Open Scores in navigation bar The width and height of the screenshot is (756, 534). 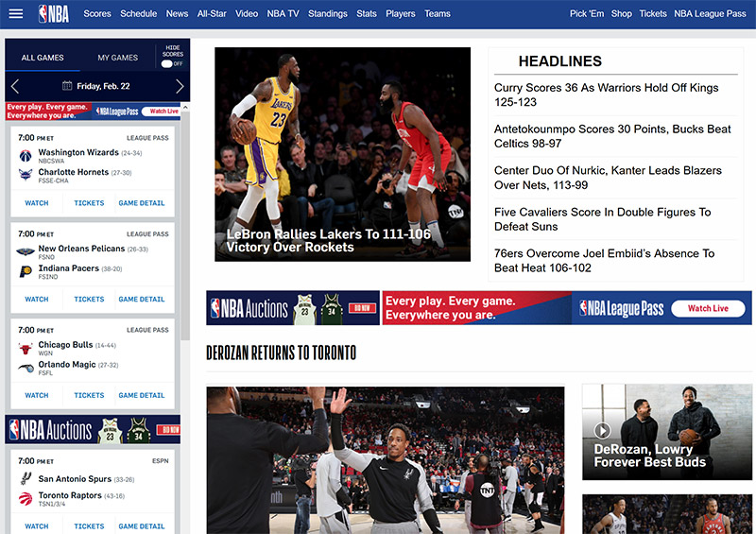97,14
